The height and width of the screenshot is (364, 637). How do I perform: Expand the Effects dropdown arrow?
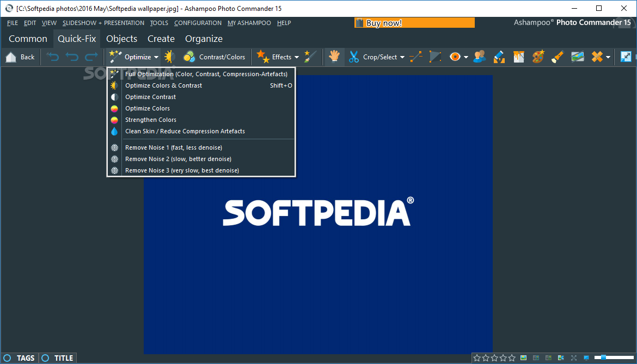297,57
